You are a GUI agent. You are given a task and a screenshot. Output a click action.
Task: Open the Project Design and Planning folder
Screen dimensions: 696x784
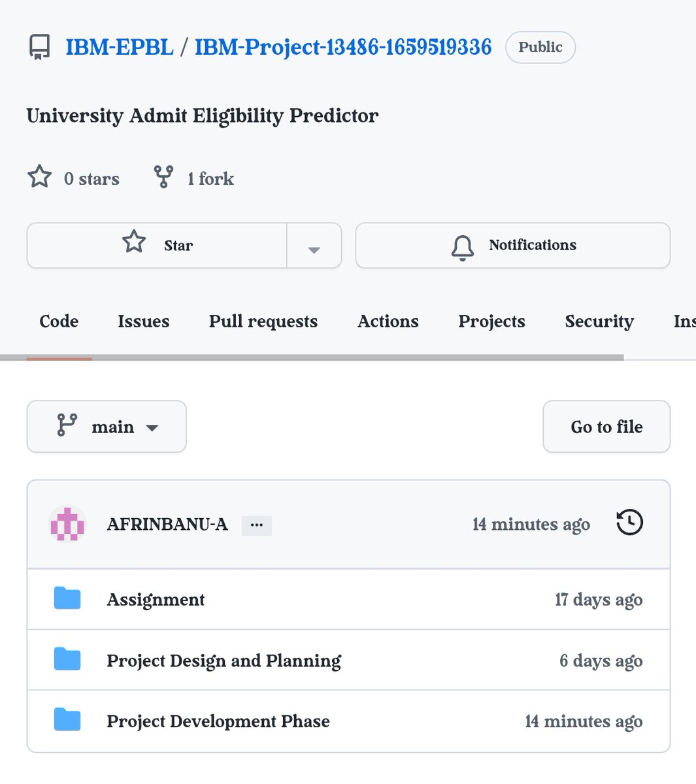pos(224,661)
